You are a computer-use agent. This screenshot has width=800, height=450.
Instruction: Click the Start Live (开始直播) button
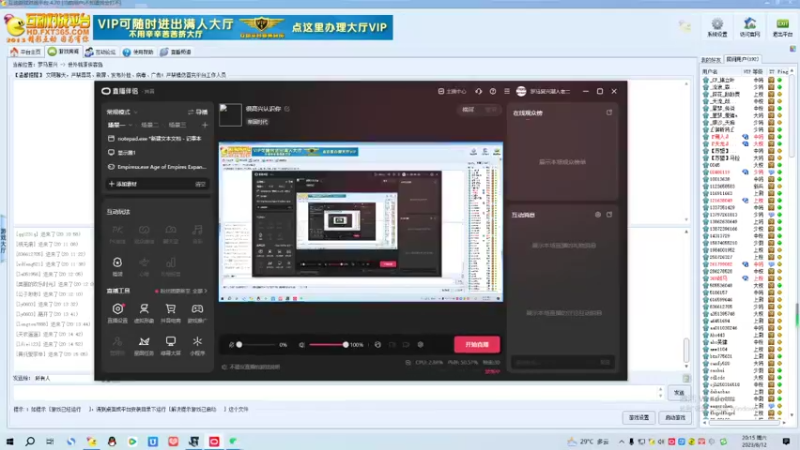click(x=477, y=345)
